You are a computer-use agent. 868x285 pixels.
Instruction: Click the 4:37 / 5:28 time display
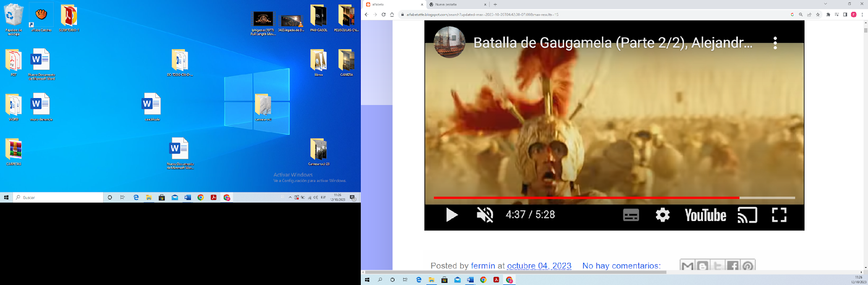click(530, 215)
